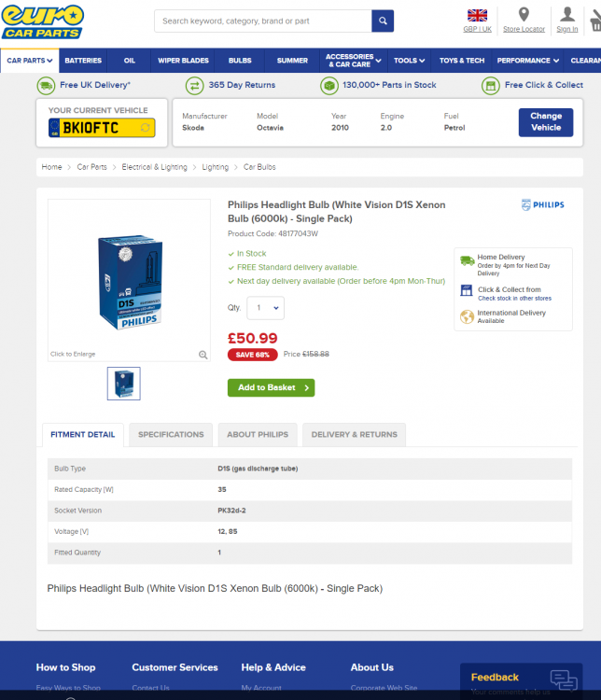Click the Philips brand logo
The height and width of the screenshot is (700, 601).
(543, 205)
